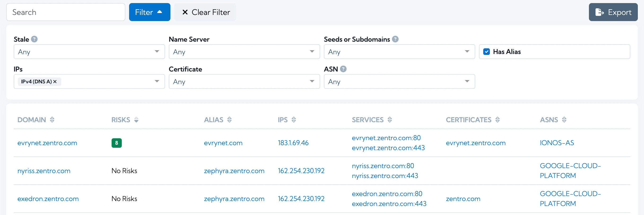Open IP 162.254.230.192 in exedron row
This screenshot has height=215, width=644.
coord(301,199)
